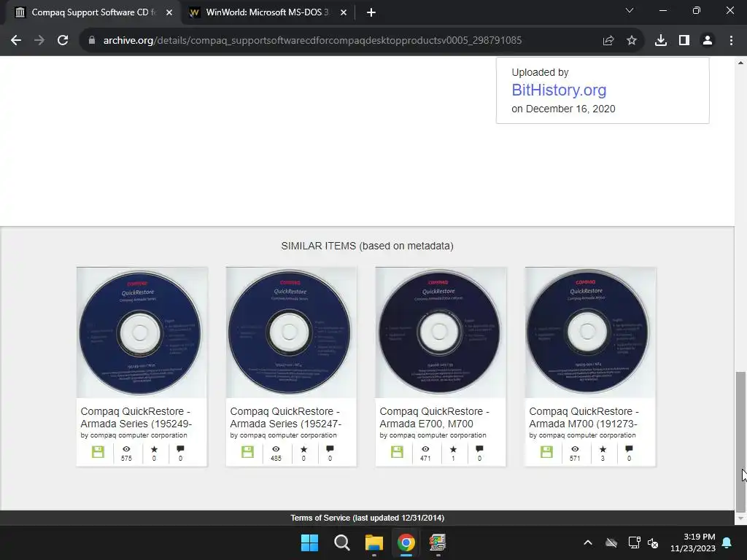
Task: Switch to WinWorld: Microsoft MS-DOS tab
Action: point(268,13)
